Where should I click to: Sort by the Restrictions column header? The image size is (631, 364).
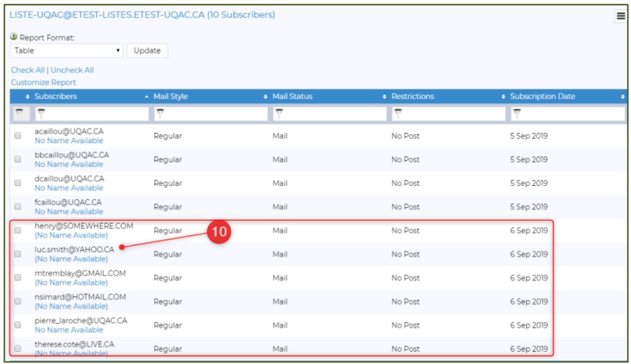point(413,96)
